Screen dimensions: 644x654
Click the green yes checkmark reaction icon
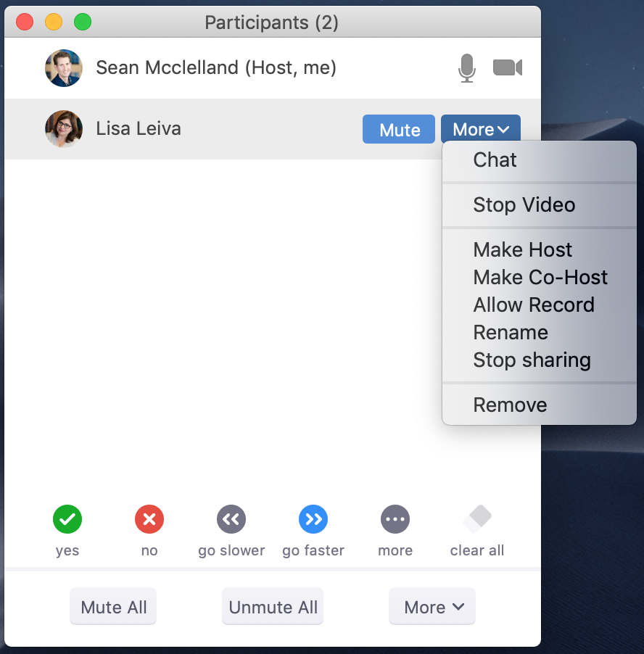tap(67, 519)
